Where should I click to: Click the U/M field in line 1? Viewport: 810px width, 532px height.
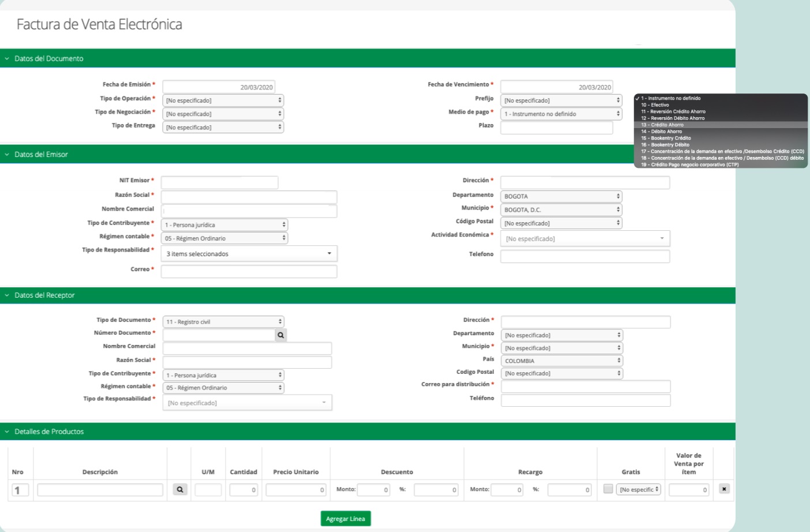[x=208, y=490]
